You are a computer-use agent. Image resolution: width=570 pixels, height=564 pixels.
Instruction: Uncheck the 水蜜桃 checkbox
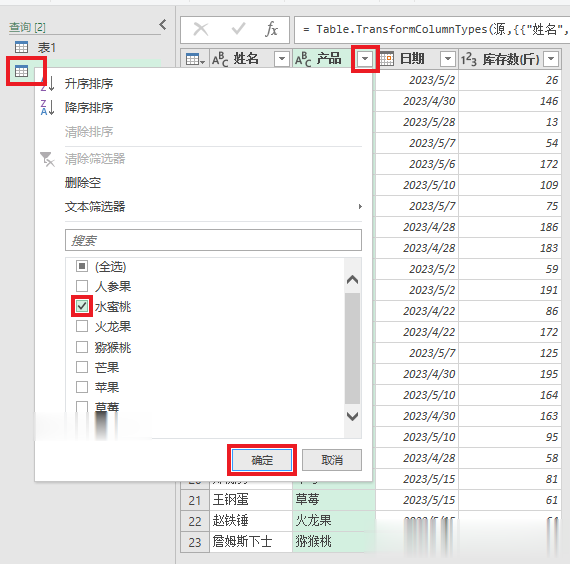pyautogui.click(x=82, y=306)
